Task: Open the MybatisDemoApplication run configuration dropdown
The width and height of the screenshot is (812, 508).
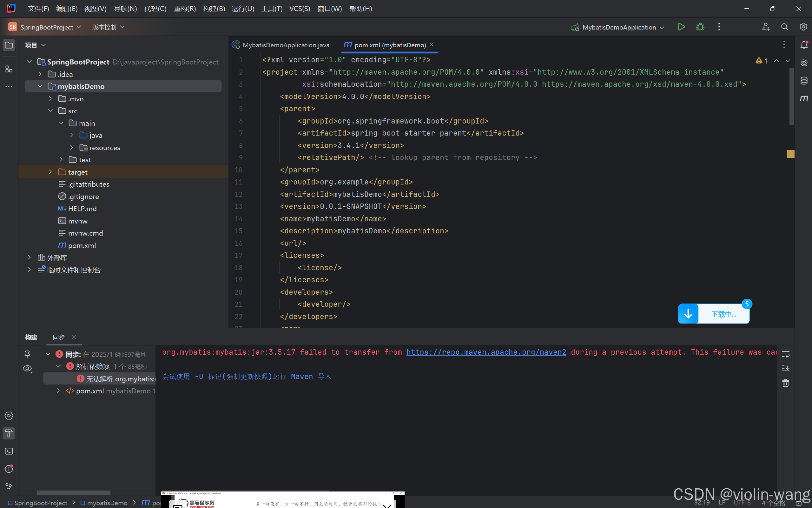Action: (662, 28)
